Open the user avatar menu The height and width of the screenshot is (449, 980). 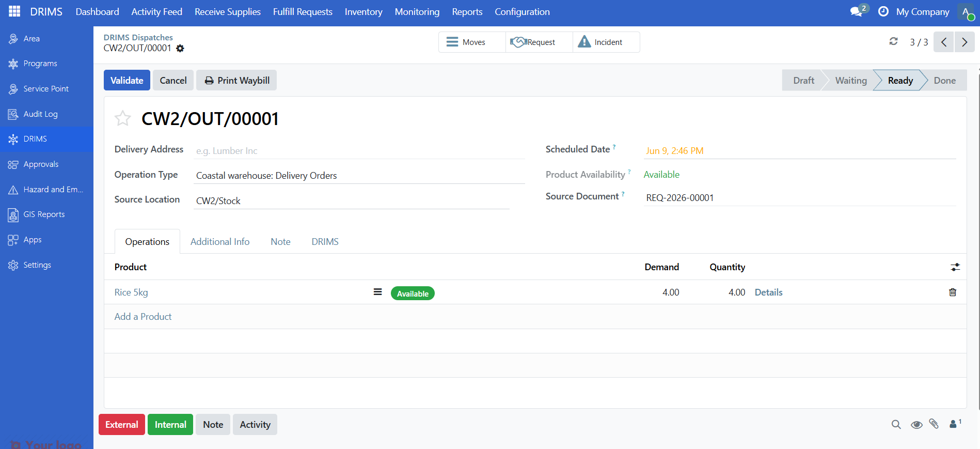(x=966, y=11)
